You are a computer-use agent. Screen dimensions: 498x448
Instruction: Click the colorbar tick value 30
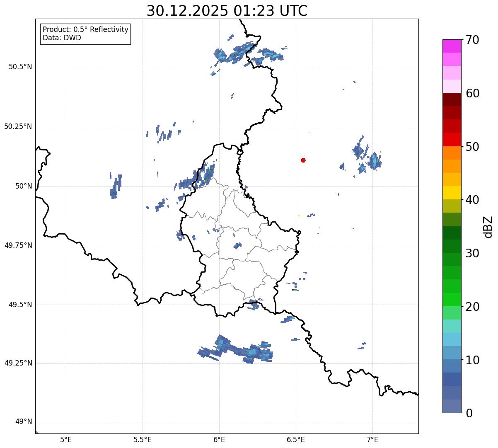coord(473,253)
